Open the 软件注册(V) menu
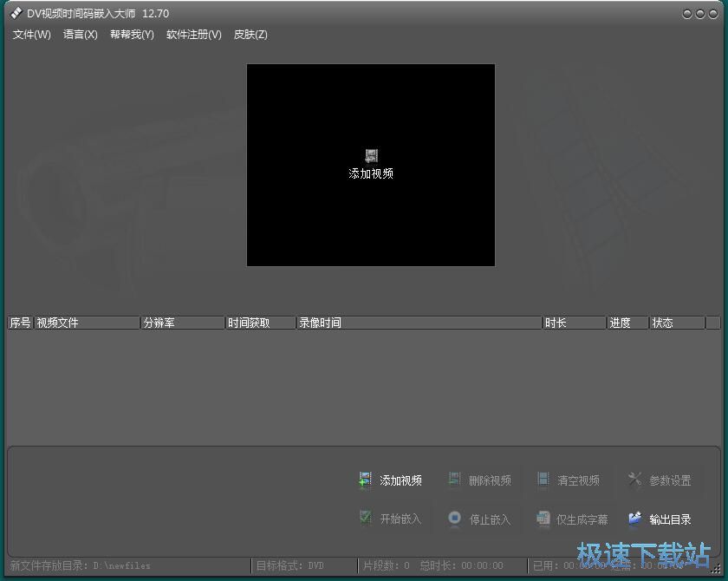Viewport: 728px width, 581px height. [x=193, y=35]
